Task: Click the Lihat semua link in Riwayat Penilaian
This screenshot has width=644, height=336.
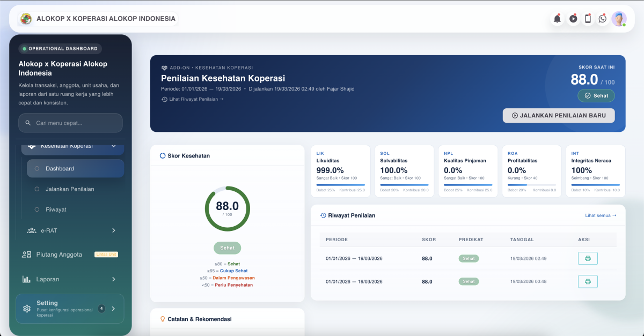Action: click(601, 215)
